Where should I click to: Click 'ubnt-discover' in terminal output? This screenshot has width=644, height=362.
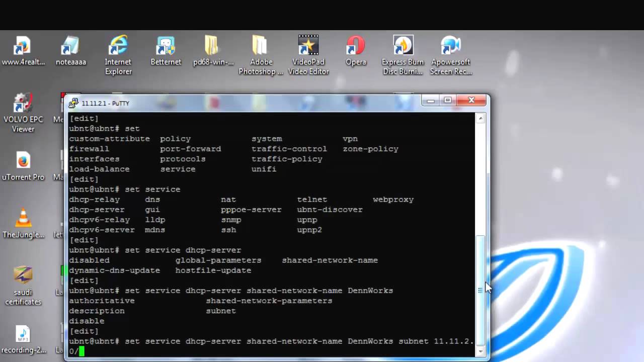coord(330,210)
